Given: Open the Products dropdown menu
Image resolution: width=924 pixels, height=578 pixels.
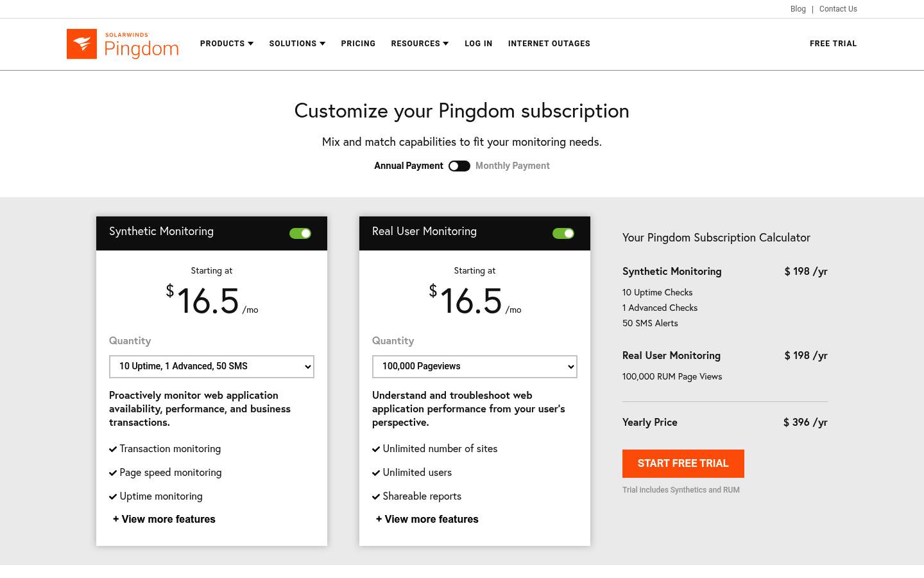Looking at the screenshot, I should pos(227,44).
